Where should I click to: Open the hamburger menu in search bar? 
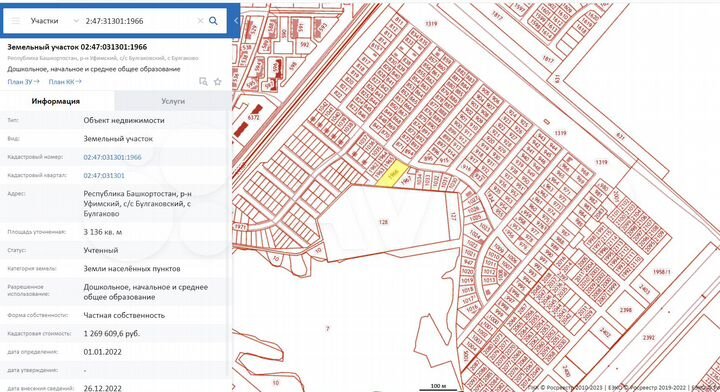(x=16, y=21)
